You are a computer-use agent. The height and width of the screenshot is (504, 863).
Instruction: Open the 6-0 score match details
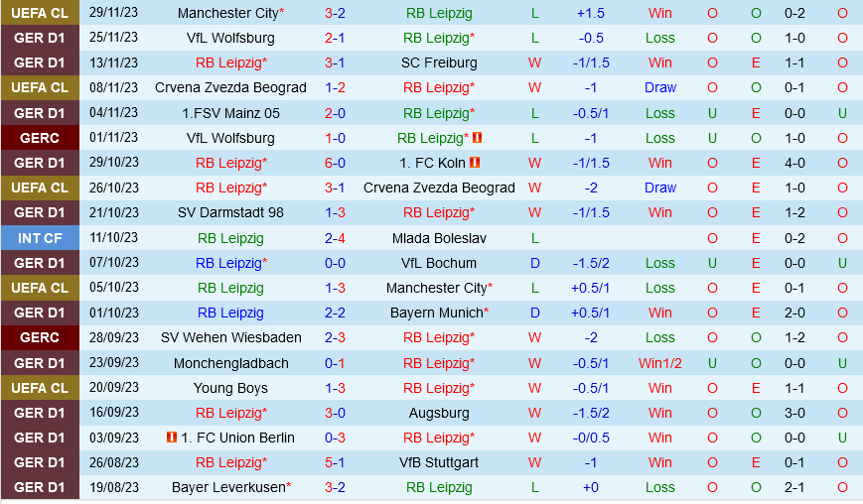[x=335, y=163]
